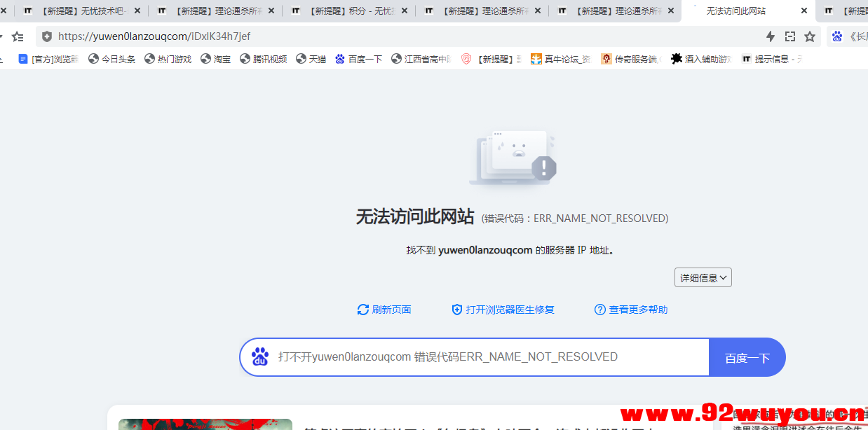The height and width of the screenshot is (430, 868).
Task: Open 打开浏览器医生修复 to repair browser
Action: tap(504, 309)
